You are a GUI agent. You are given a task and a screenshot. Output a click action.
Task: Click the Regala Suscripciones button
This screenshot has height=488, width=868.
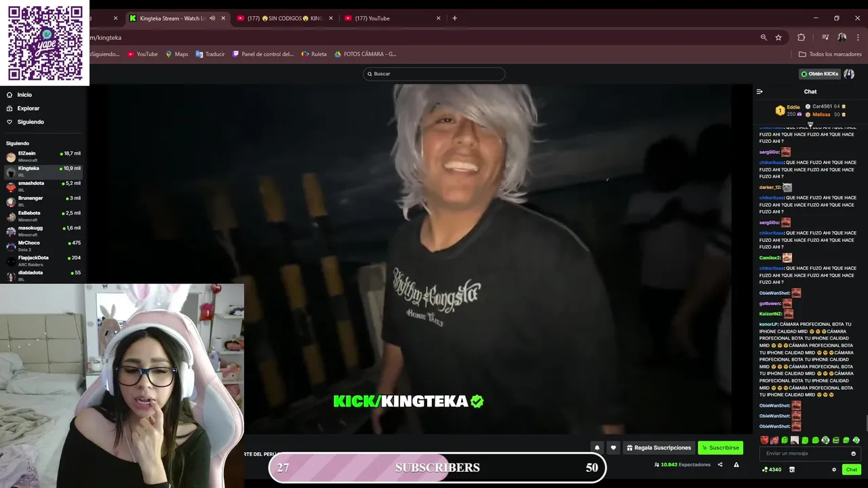point(659,448)
